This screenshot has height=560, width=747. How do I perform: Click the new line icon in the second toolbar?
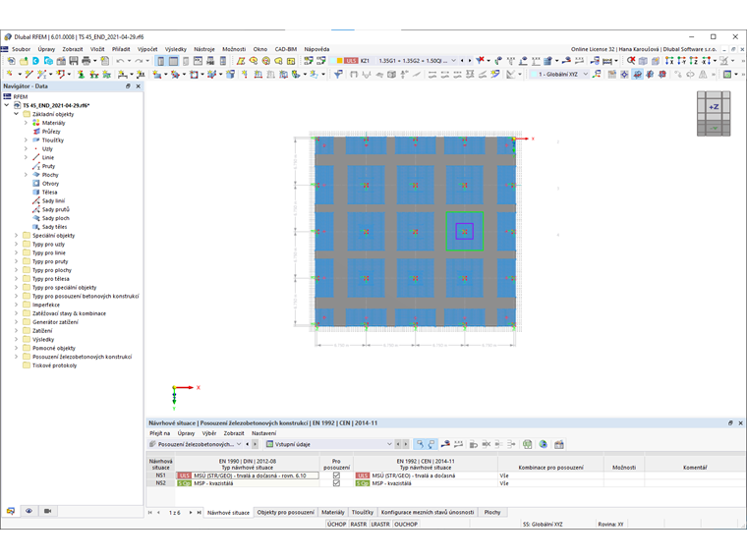point(29,74)
